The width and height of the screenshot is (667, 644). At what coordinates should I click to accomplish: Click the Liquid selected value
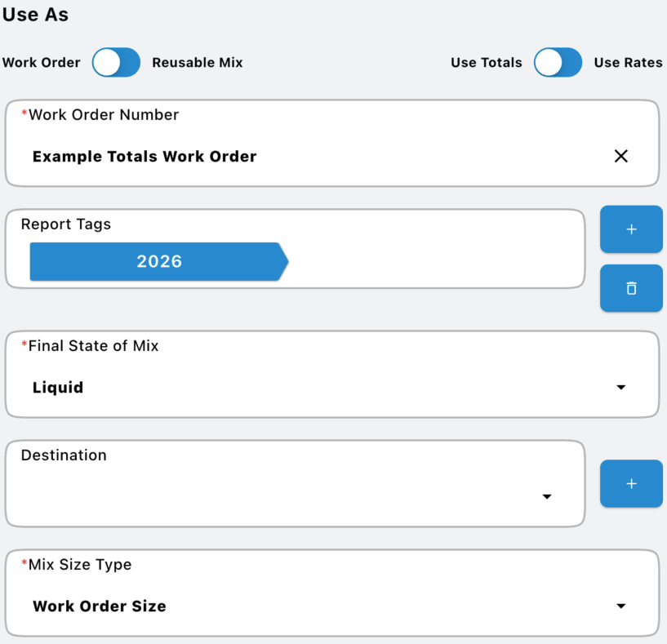tap(58, 387)
